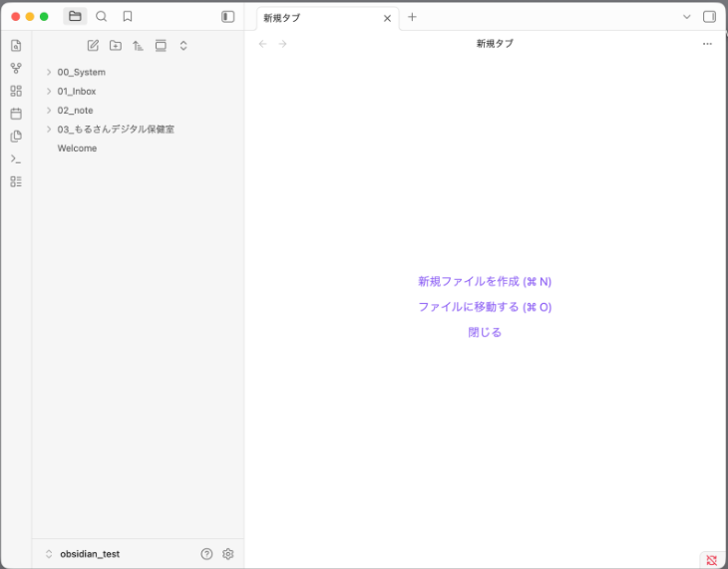Open the Welcome note
728x569 pixels.
[x=77, y=148]
